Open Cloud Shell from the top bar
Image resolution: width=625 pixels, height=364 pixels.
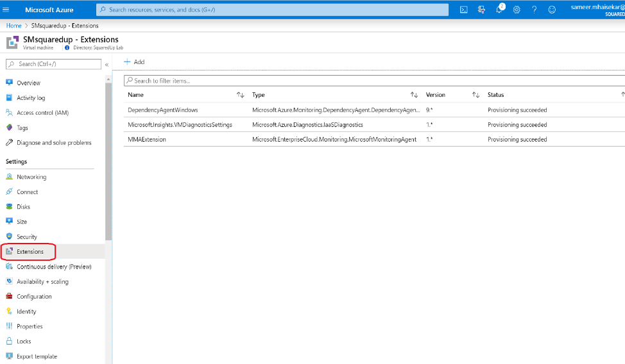pyautogui.click(x=463, y=10)
